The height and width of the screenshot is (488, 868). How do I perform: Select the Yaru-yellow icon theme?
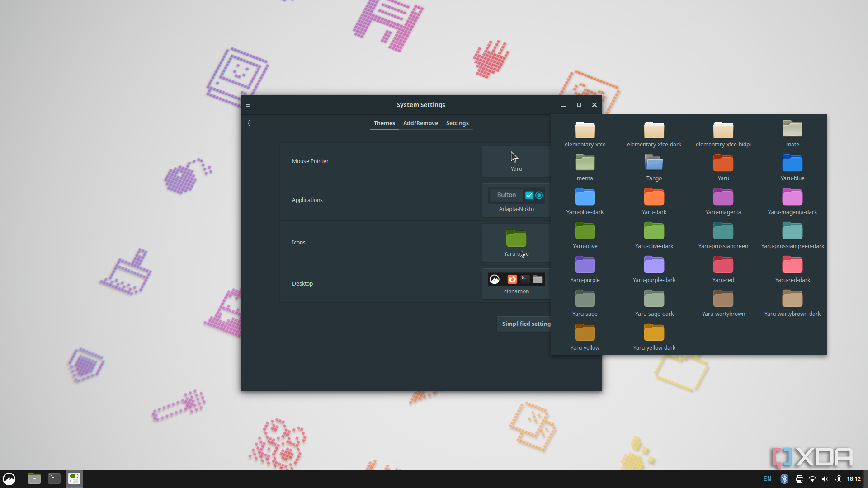tap(585, 338)
